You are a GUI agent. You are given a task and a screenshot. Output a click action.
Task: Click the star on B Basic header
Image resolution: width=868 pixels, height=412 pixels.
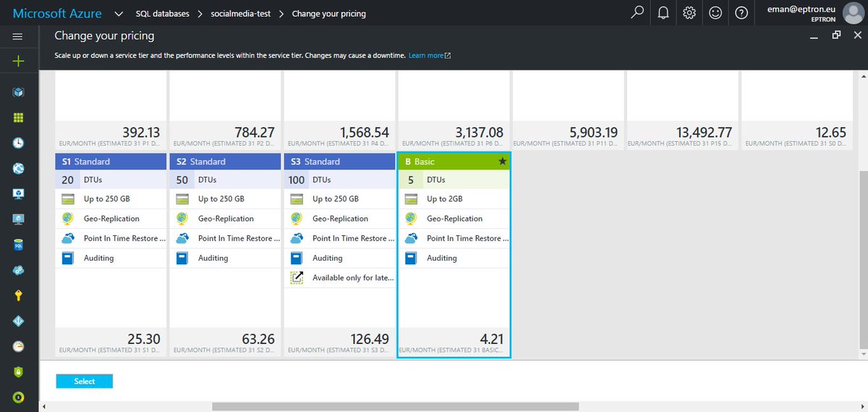[x=502, y=161]
